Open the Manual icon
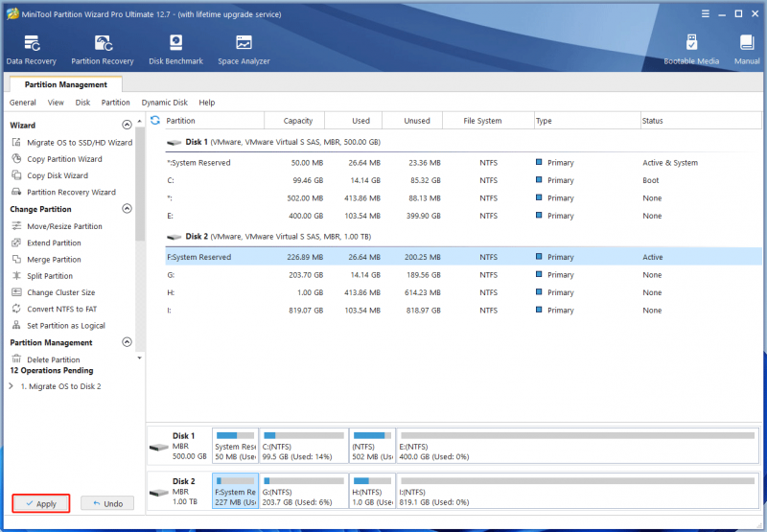This screenshot has height=532, width=767. click(x=747, y=50)
